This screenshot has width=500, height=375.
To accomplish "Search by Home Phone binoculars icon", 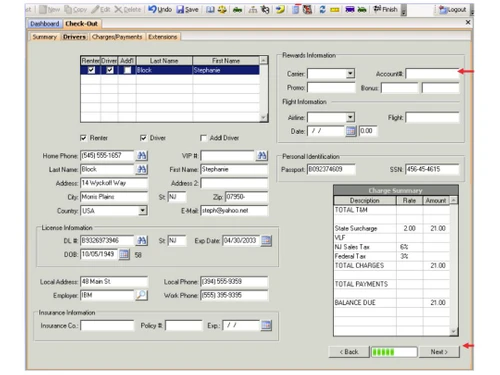I will tap(142, 155).
